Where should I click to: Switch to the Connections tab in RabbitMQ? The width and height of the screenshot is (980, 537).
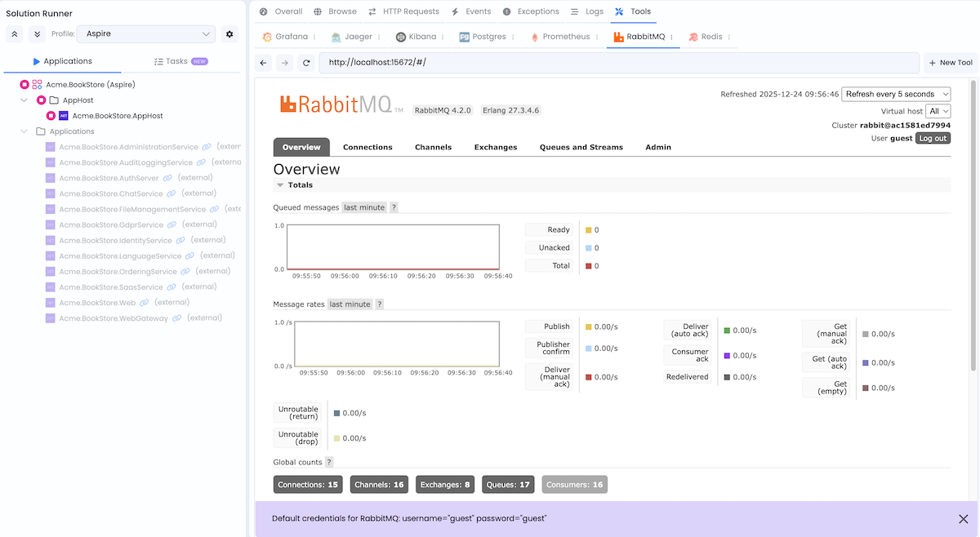click(x=367, y=147)
